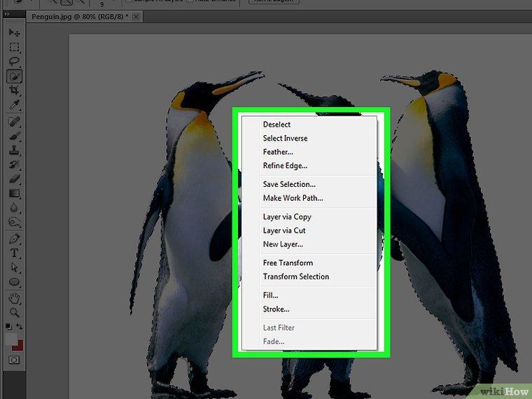Select the Eraser tool
Image resolution: width=532 pixels, height=399 pixels.
(14, 179)
